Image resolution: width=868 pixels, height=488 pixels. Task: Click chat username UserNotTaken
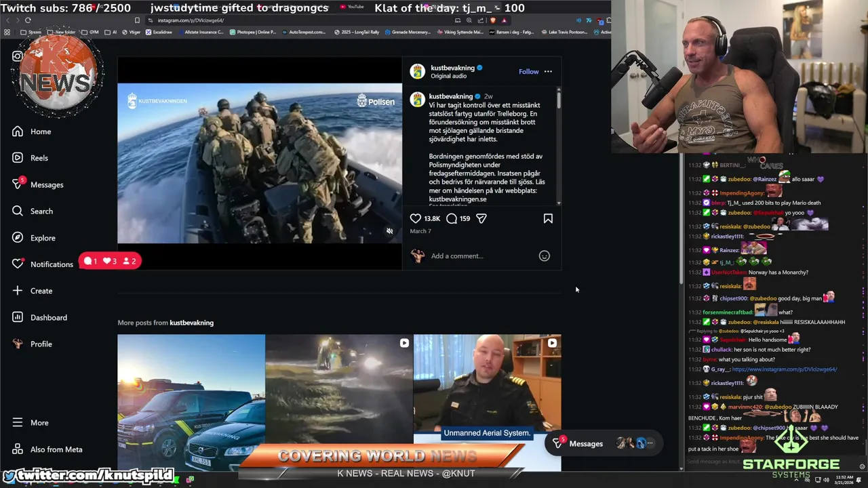[728, 272]
